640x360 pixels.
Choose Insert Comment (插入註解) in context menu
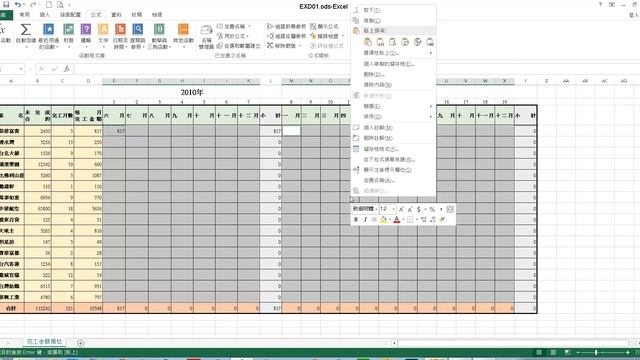point(393,127)
